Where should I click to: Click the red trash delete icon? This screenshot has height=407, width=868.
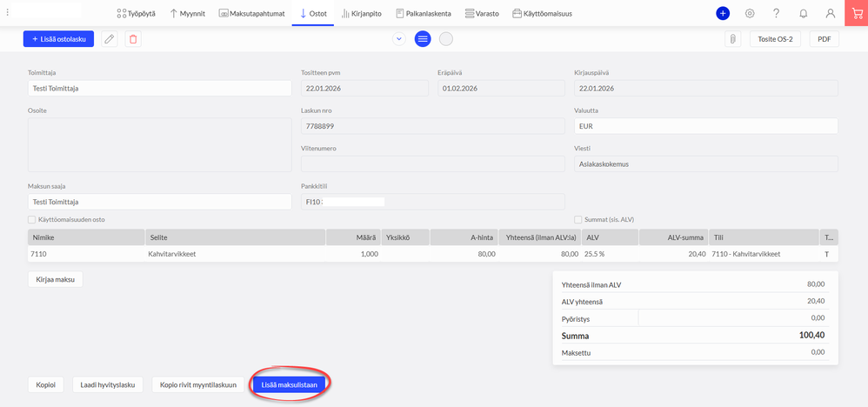(133, 39)
